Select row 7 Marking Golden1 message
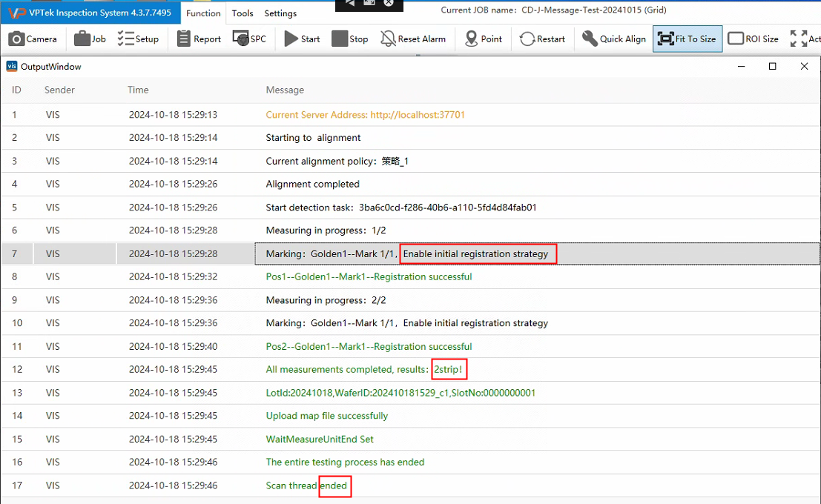This screenshot has height=504, width=821. coord(407,253)
